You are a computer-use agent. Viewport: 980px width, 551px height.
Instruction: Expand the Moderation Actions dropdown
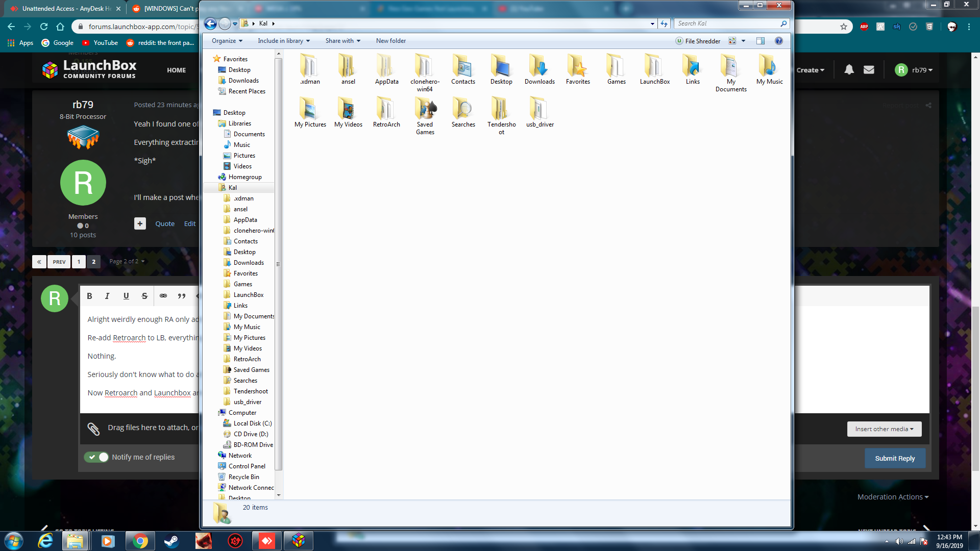tap(893, 497)
